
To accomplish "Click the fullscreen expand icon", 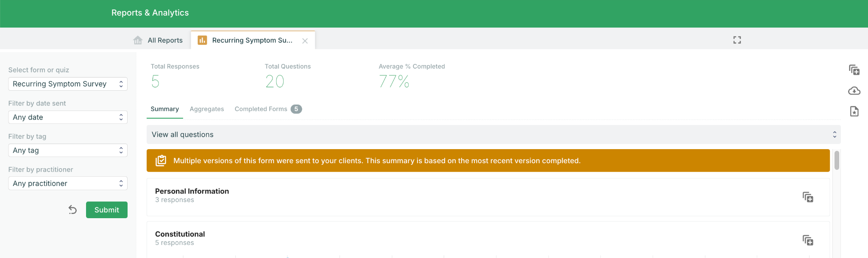I will click(737, 40).
